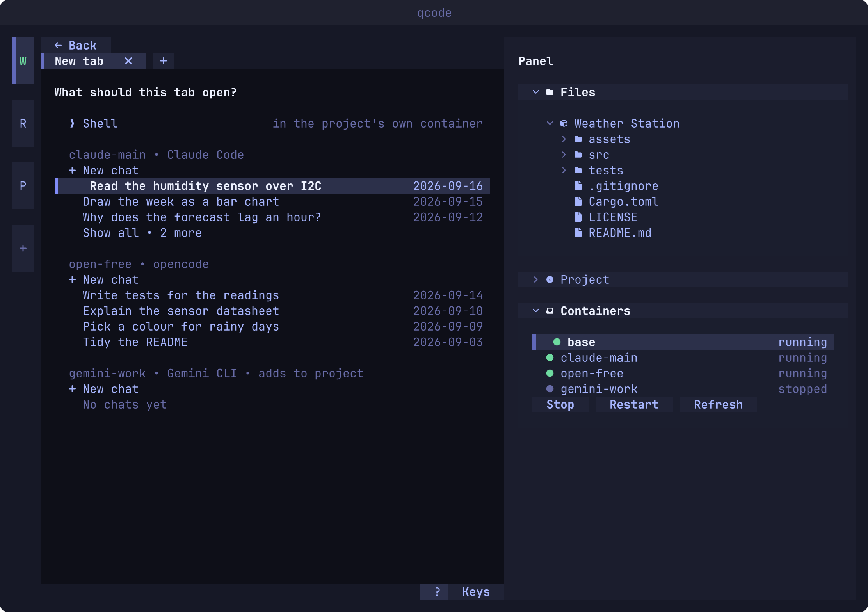Click the src folder icon
Viewport: 868px width, 612px height.
pos(578,155)
